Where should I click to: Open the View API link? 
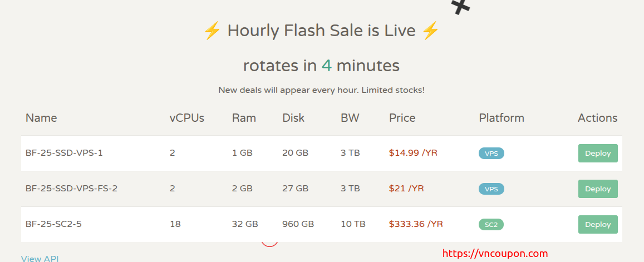tap(40, 258)
